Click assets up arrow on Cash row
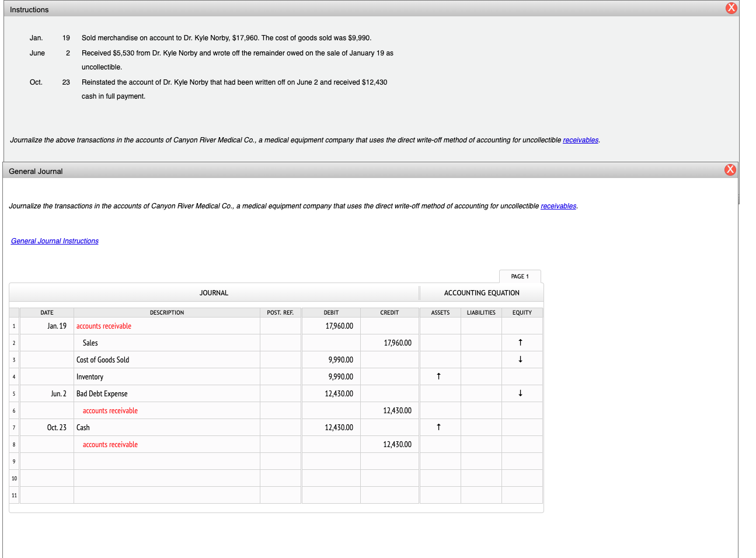Viewport: 756px width, 558px height. [438, 427]
